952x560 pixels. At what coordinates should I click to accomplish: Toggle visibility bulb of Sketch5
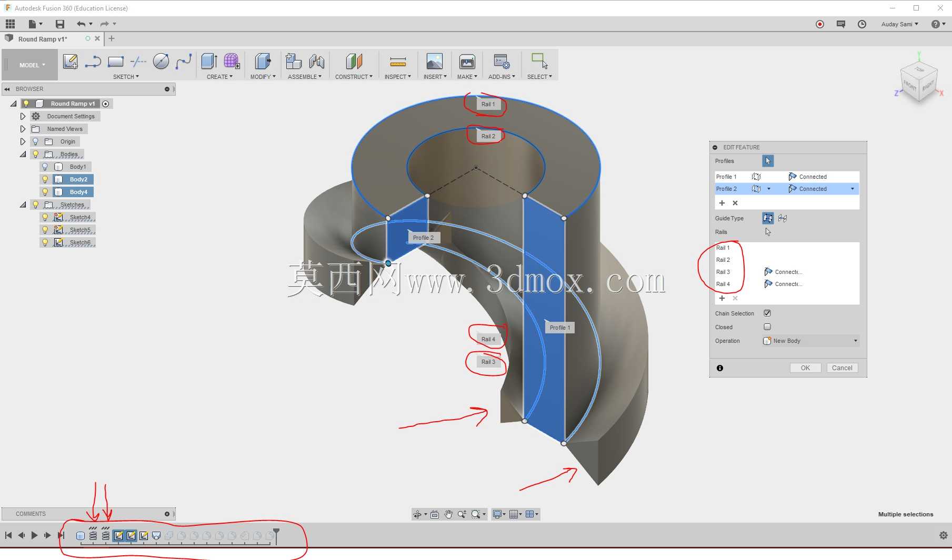tap(45, 230)
